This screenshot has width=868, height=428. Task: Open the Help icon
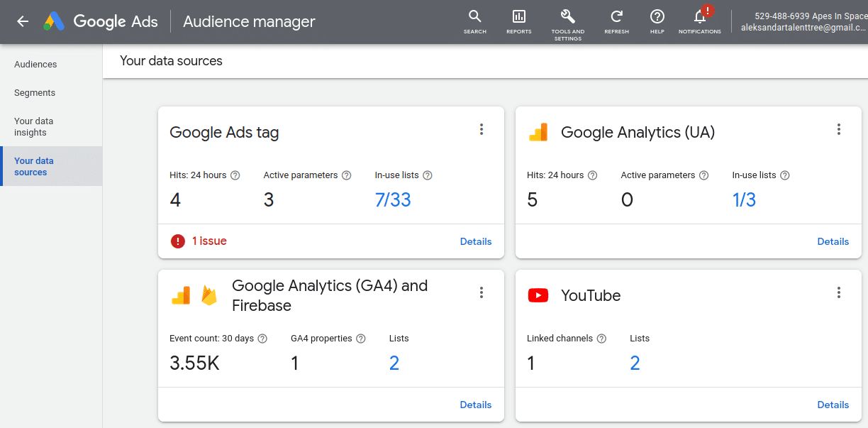657,18
